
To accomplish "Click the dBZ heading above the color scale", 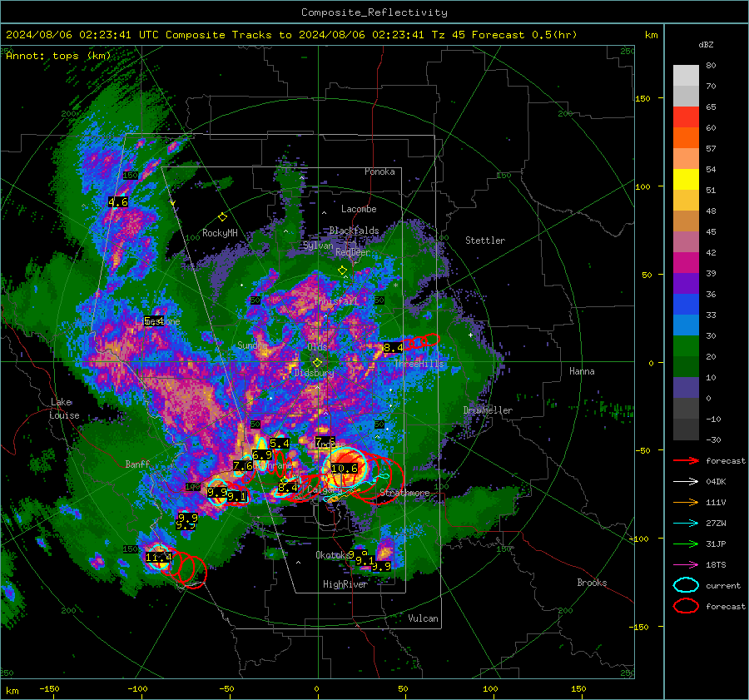I will (x=706, y=44).
